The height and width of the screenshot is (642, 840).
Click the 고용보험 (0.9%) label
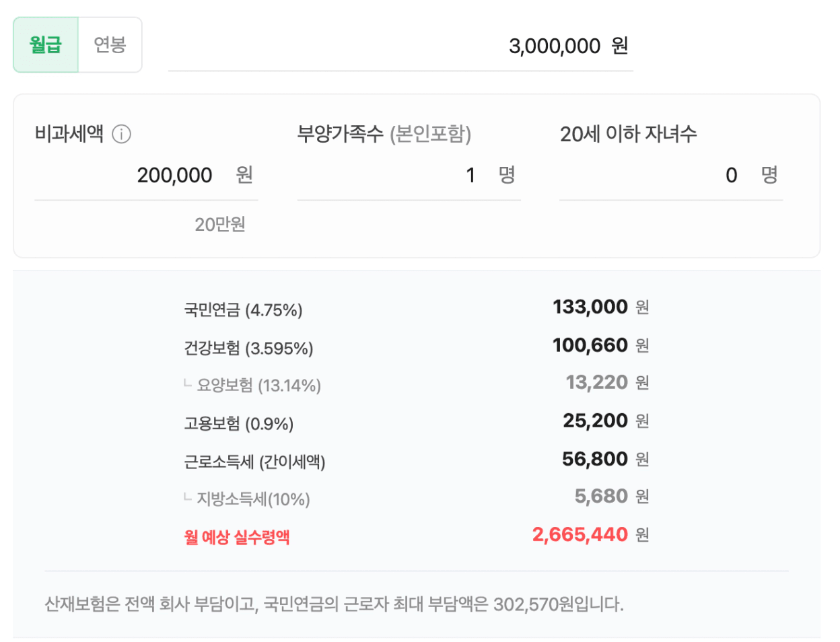click(239, 423)
